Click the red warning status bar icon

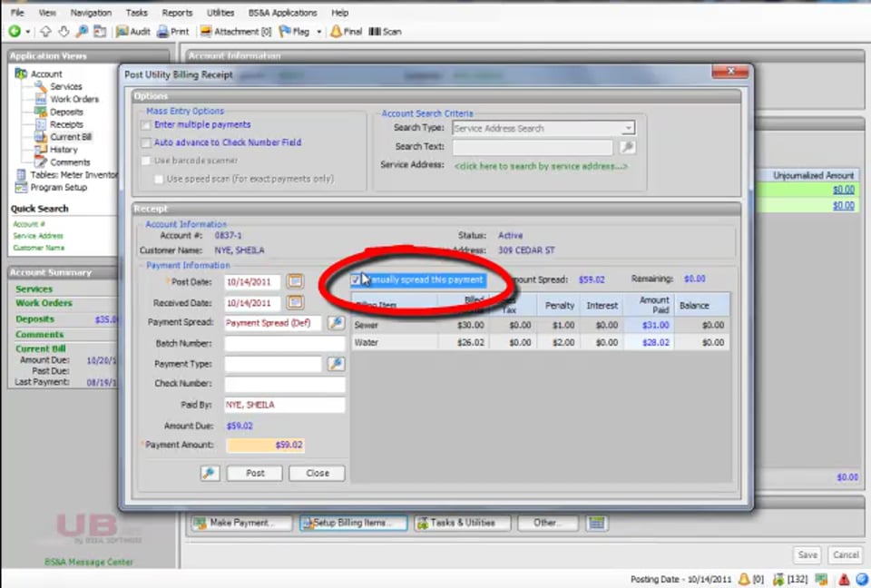tap(843, 579)
